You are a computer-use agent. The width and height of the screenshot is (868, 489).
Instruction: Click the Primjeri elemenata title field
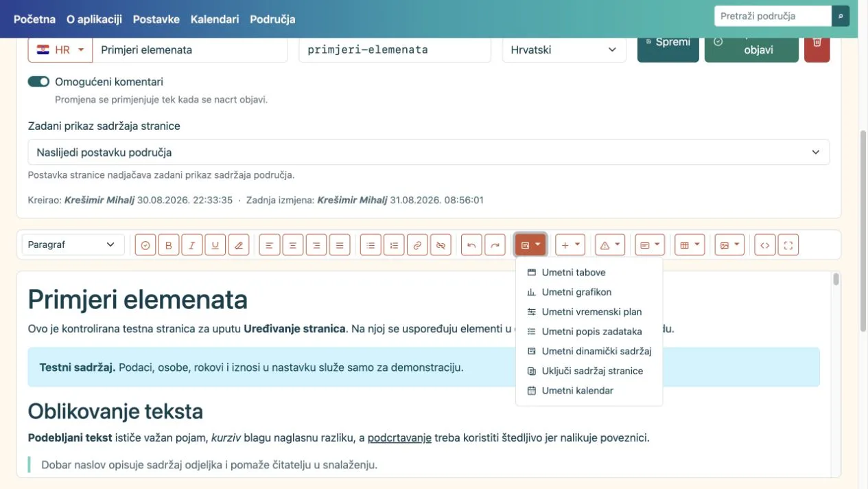pos(189,50)
